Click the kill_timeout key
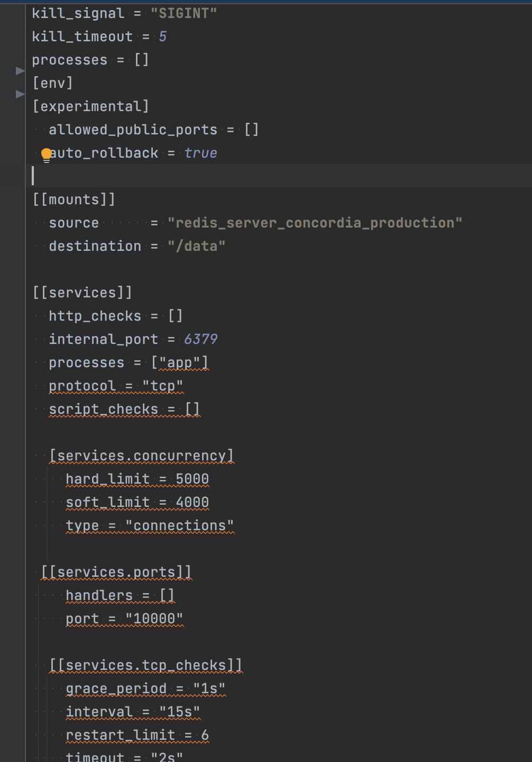The height and width of the screenshot is (762, 532). 82,37
